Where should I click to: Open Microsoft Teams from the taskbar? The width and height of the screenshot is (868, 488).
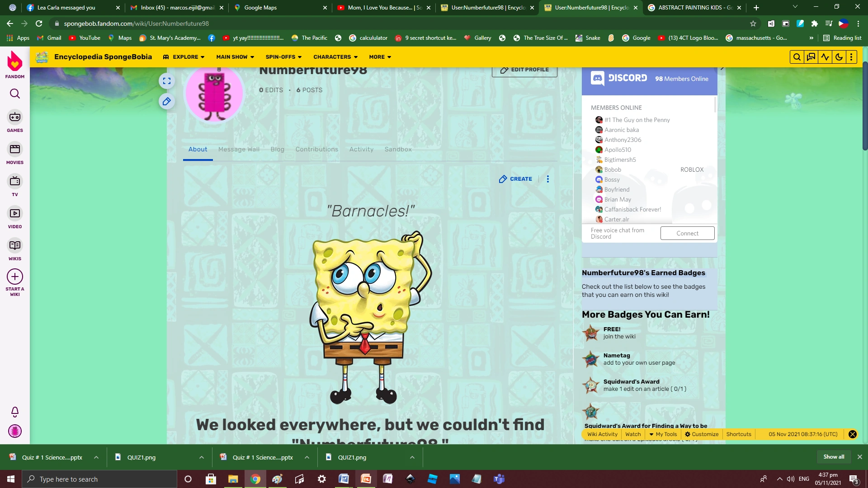499,479
